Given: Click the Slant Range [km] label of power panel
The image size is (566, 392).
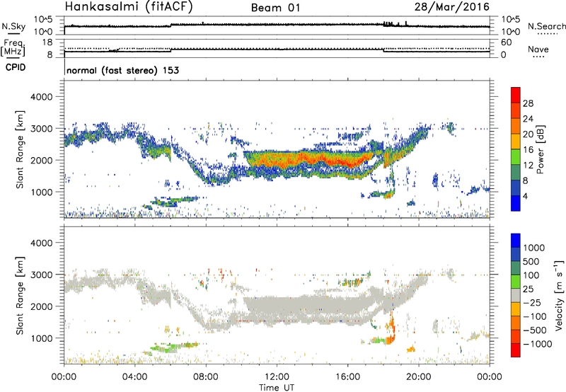Looking at the screenshot, I should (x=20, y=150).
